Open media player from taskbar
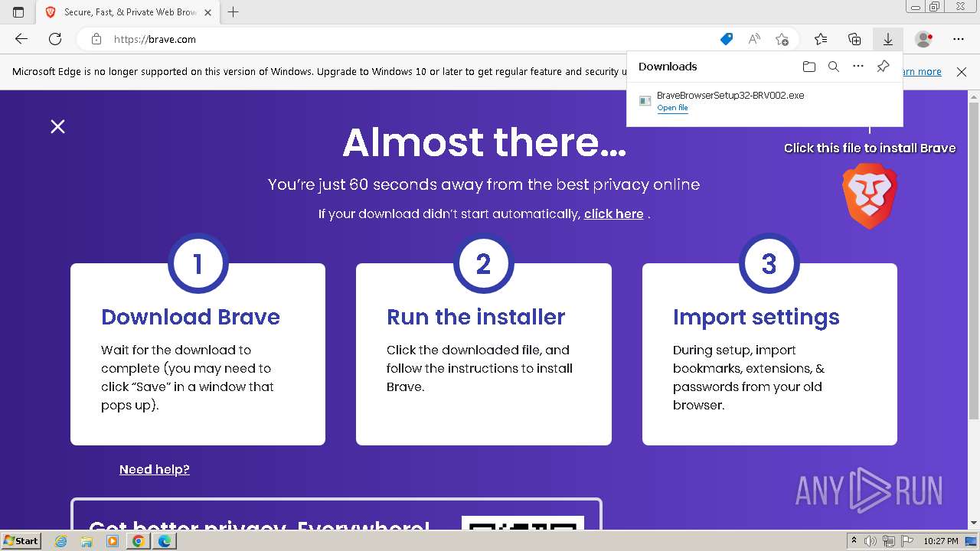This screenshot has width=980, height=551. click(113, 541)
